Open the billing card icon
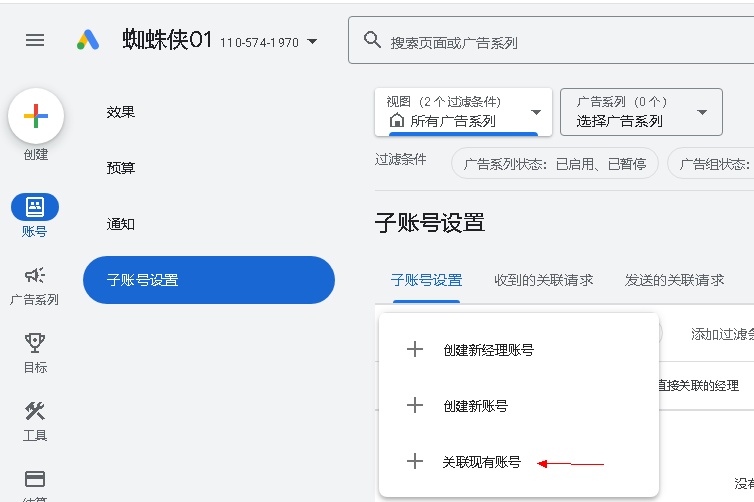 (35, 479)
